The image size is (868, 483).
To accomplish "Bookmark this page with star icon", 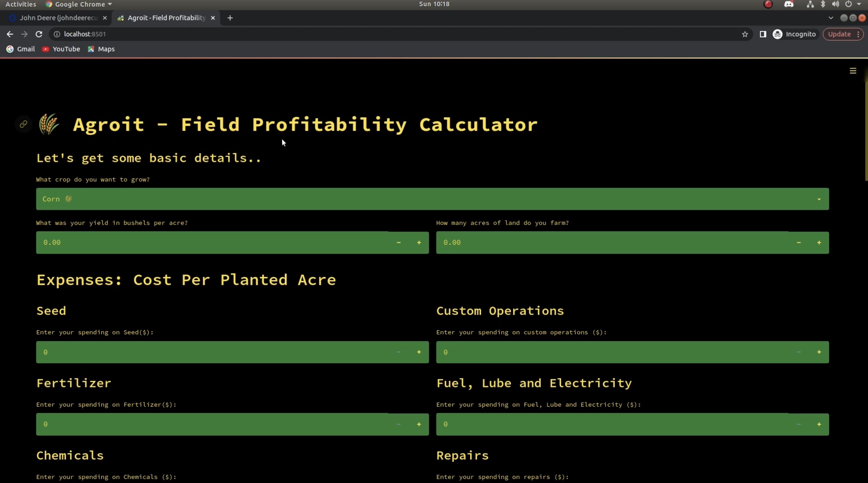I will 745,34.
